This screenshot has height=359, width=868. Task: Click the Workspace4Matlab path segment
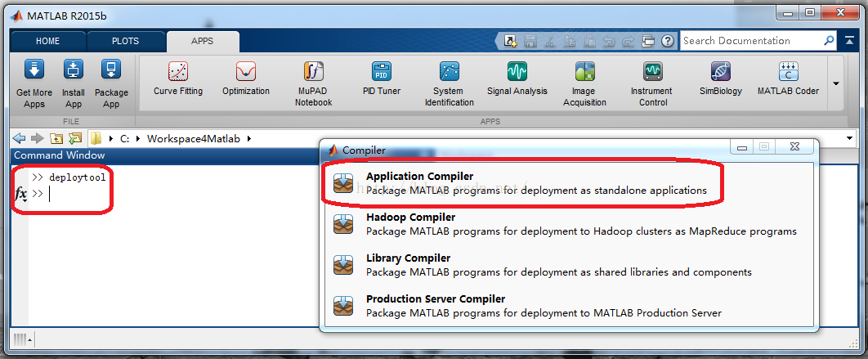coord(193,138)
